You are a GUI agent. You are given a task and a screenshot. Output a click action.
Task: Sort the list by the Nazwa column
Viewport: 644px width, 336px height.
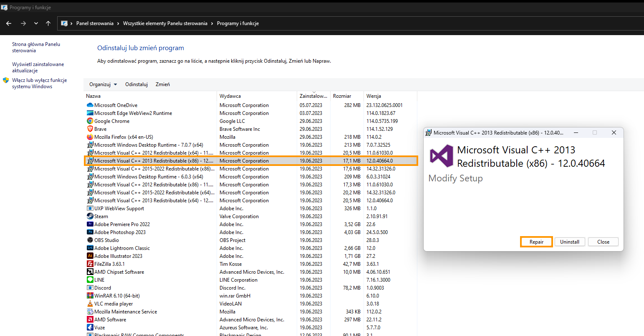(x=151, y=96)
